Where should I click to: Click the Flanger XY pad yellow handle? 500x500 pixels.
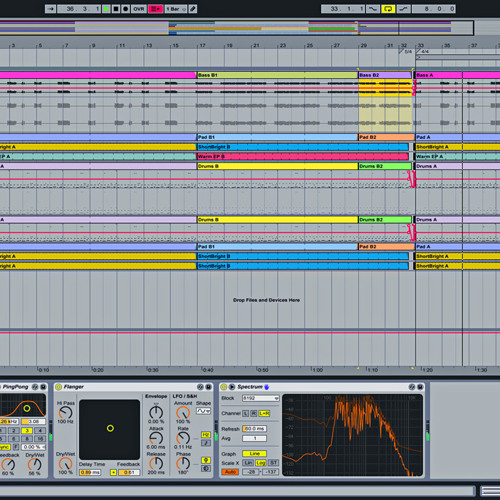point(110,428)
